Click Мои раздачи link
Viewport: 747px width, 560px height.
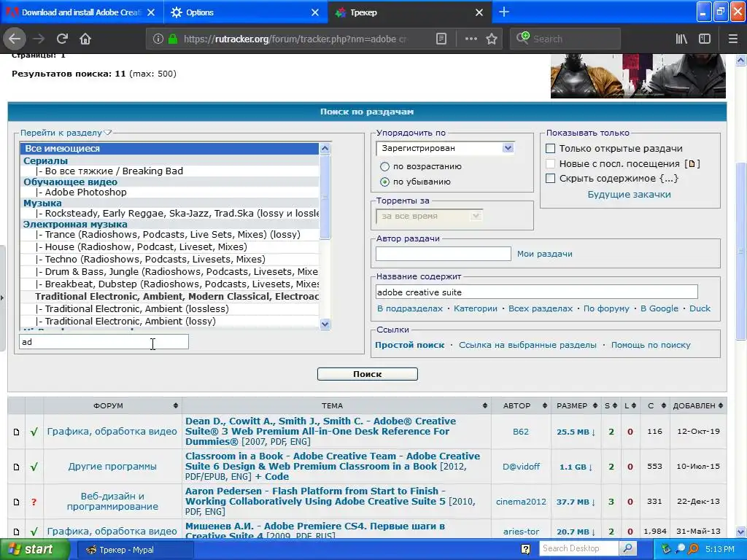click(x=544, y=254)
